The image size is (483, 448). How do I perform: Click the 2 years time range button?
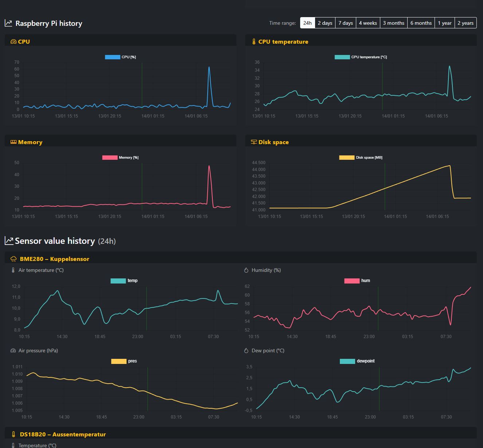point(465,23)
